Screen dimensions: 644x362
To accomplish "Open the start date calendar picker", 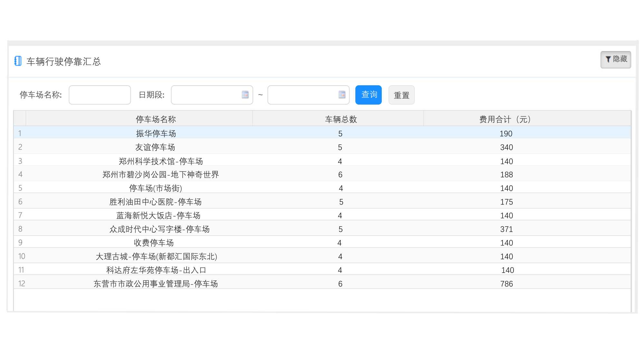I will [x=245, y=95].
